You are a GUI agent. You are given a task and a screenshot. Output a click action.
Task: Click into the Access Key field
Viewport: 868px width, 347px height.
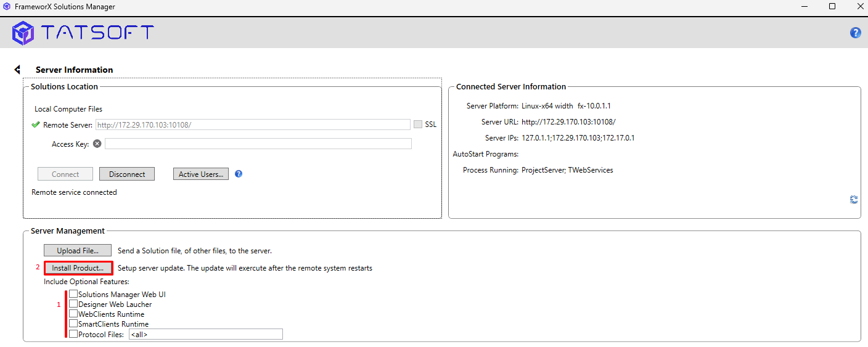coord(258,144)
